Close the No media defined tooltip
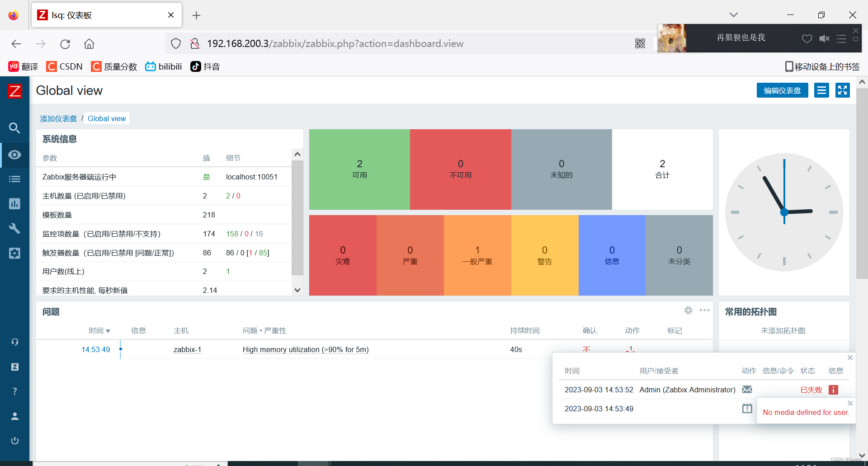This screenshot has width=868, height=466. [x=850, y=403]
